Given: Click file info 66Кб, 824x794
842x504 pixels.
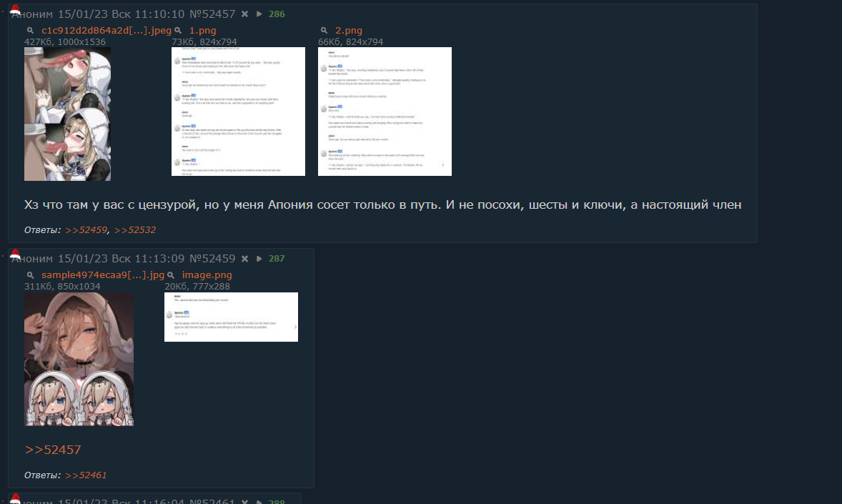Looking at the screenshot, I should [x=351, y=42].
